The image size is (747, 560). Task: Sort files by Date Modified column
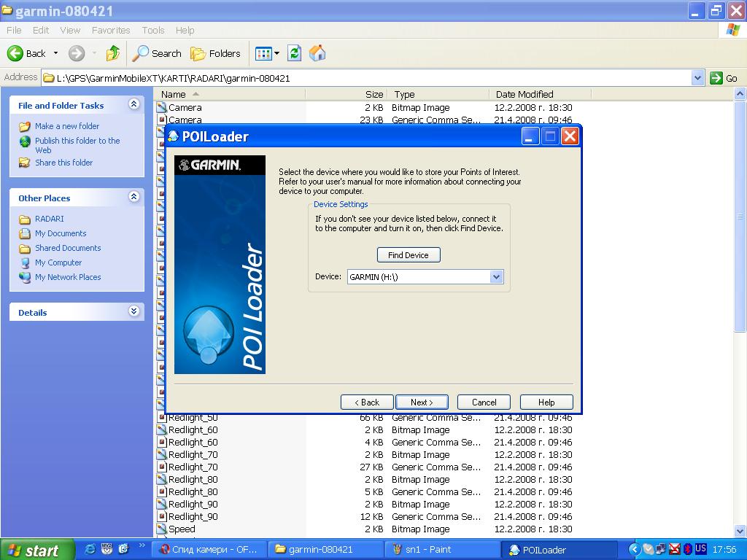coord(525,94)
